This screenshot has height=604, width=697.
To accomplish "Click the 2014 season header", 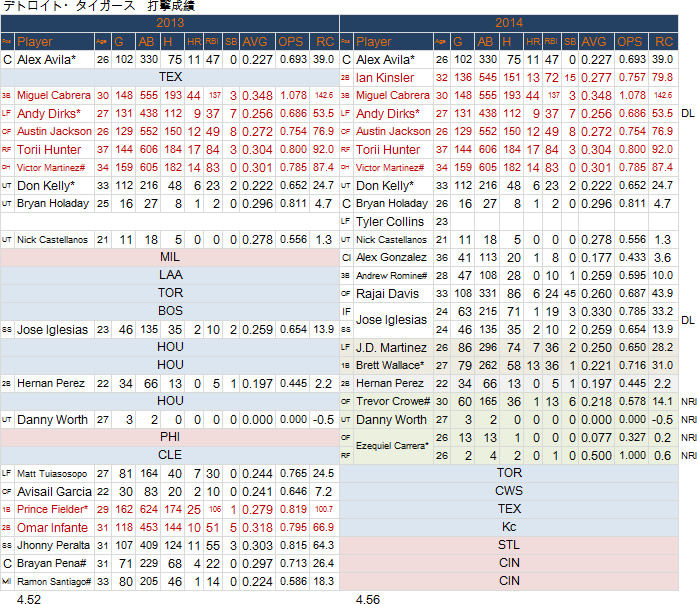I will (x=509, y=23).
